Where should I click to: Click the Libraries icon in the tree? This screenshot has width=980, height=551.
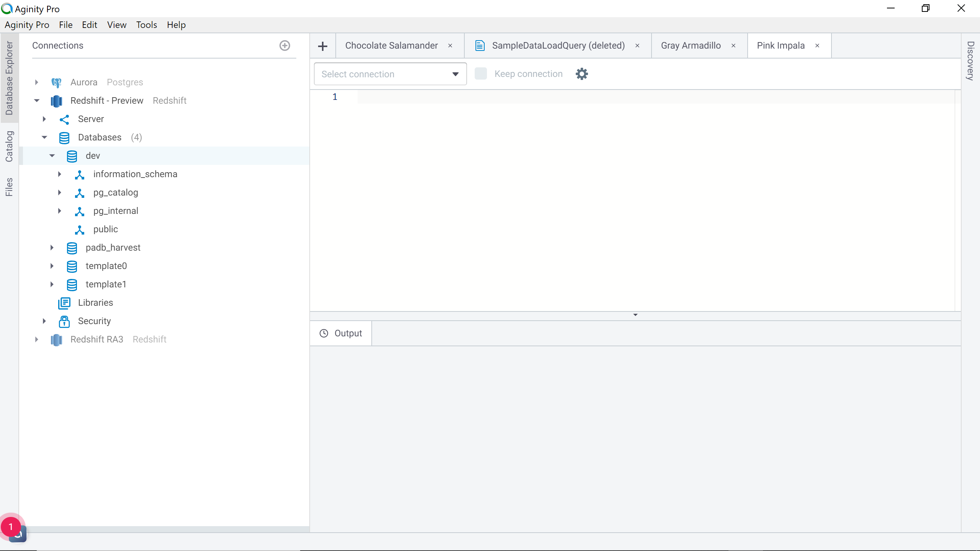point(64,303)
